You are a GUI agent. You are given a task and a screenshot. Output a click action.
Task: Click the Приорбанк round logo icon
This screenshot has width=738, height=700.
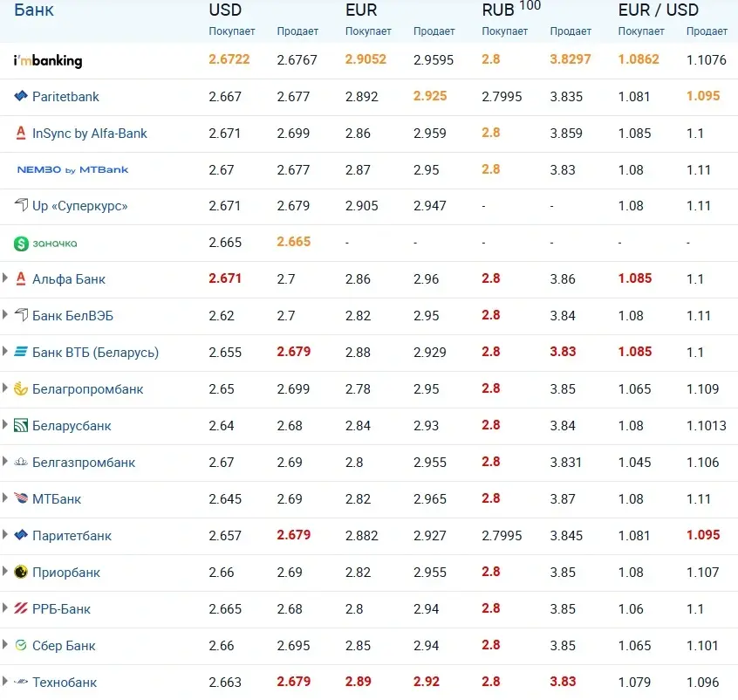point(21,572)
